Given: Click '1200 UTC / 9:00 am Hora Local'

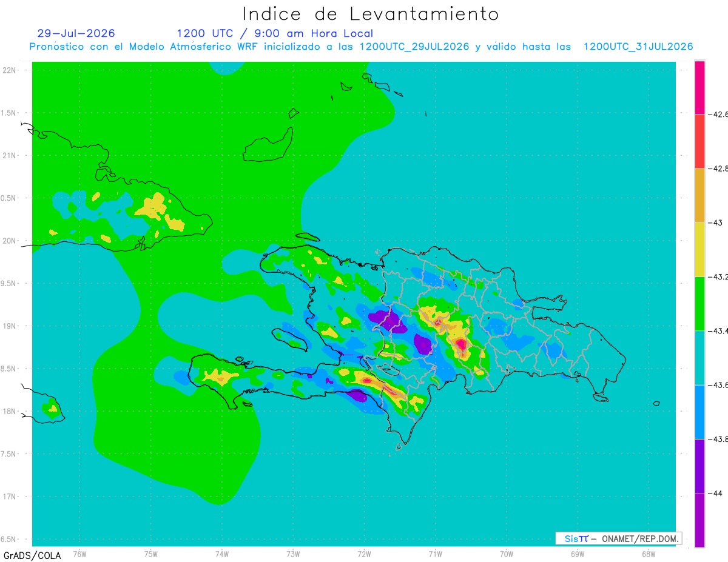Looking at the screenshot, I should click(x=275, y=33).
